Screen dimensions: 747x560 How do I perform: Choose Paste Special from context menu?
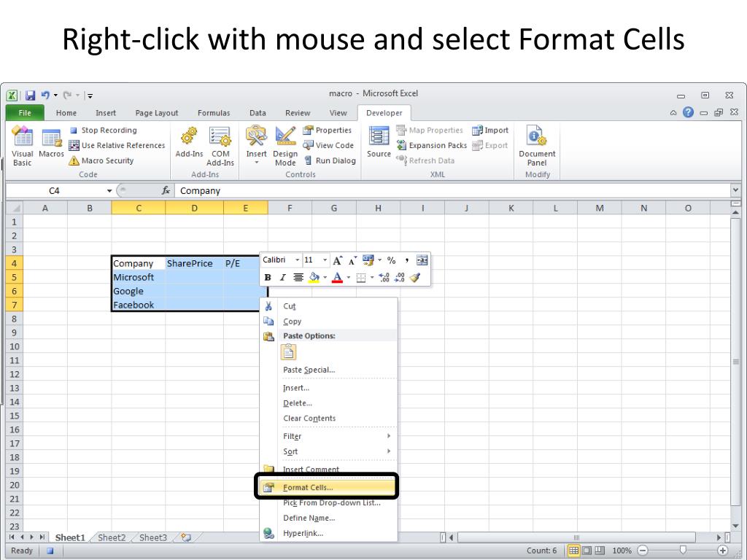tap(329, 370)
